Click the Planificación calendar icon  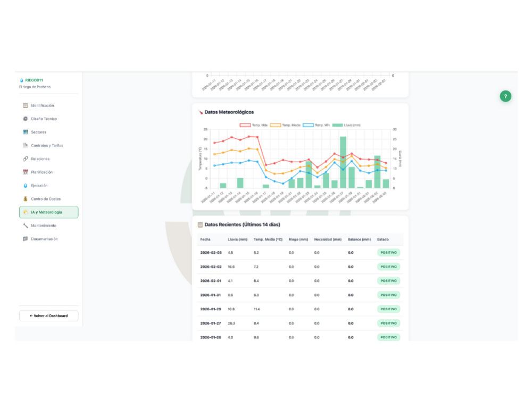point(26,172)
